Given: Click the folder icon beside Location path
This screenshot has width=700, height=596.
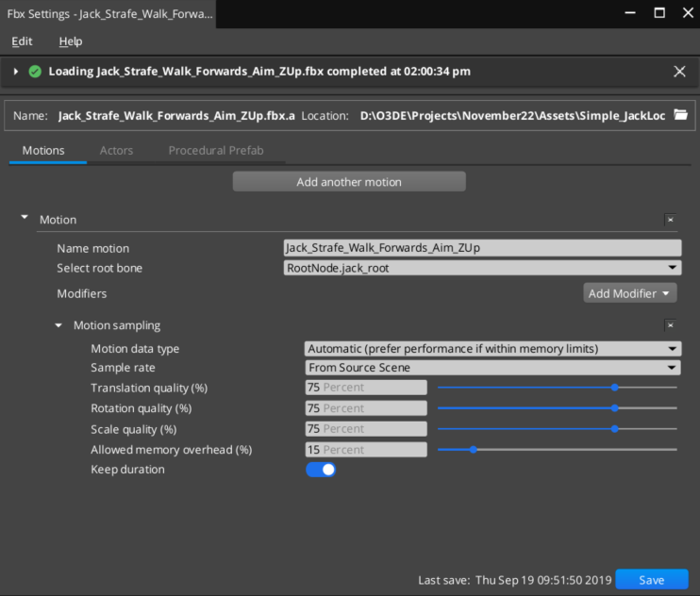Looking at the screenshot, I should [680, 115].
